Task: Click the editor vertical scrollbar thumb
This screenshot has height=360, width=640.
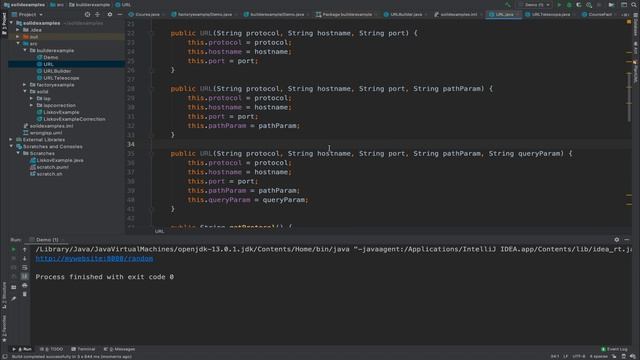Action: tap(629, 98)
